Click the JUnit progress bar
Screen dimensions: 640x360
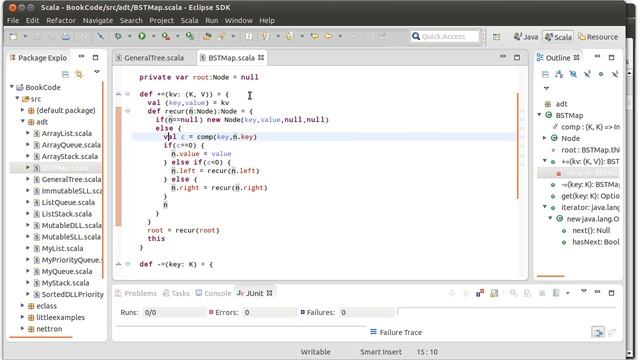point(506,312)
